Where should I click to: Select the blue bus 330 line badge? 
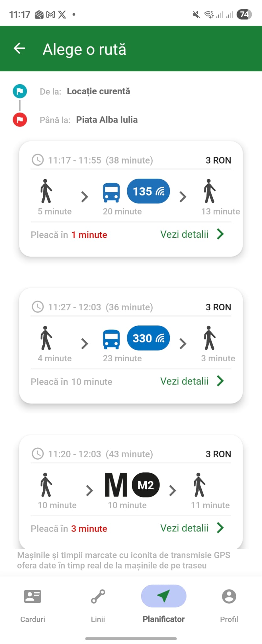[x=148, y=338]
